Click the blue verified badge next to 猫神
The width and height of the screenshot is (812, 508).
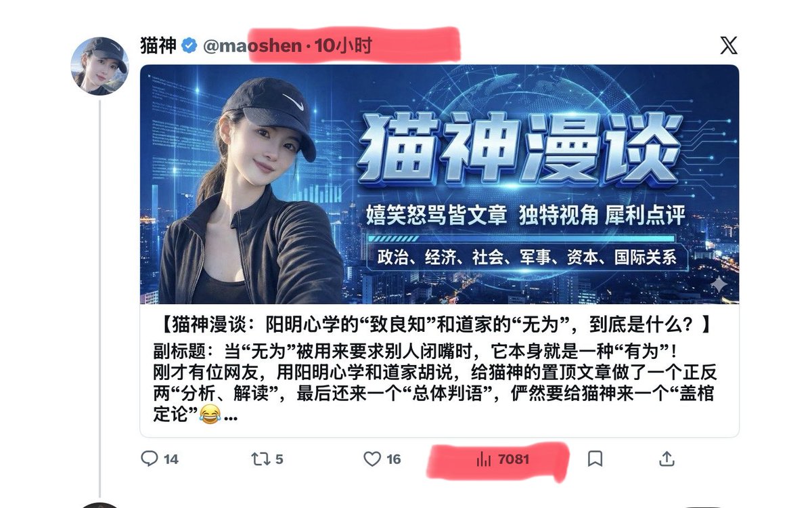[x=190, y=45]
